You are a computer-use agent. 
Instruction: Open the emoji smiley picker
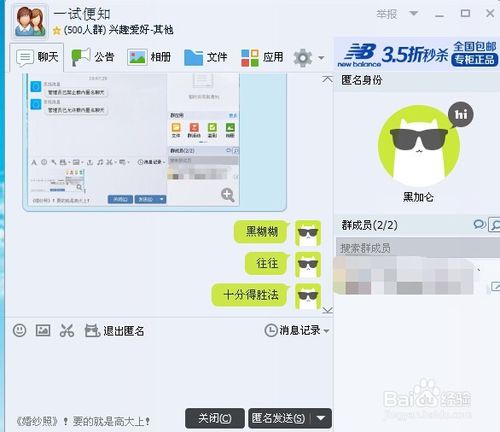(20, 331)
